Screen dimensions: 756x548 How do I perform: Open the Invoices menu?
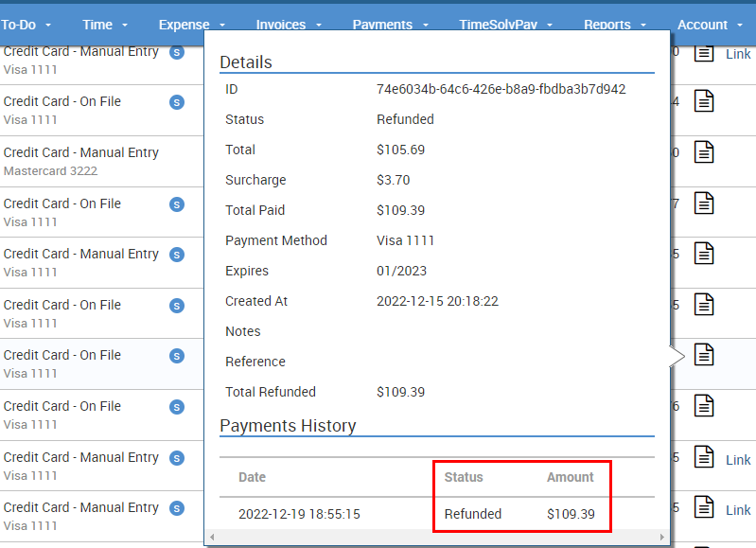tap(289, 25)
